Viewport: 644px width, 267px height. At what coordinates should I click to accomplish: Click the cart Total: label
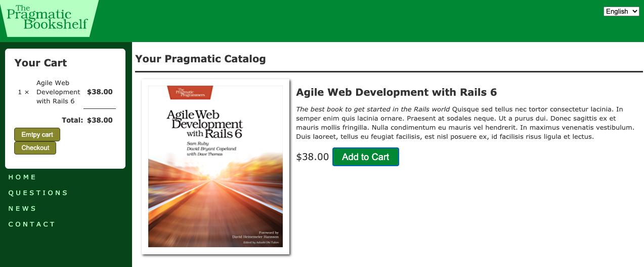pyautogui.click(x=72, y=120)
